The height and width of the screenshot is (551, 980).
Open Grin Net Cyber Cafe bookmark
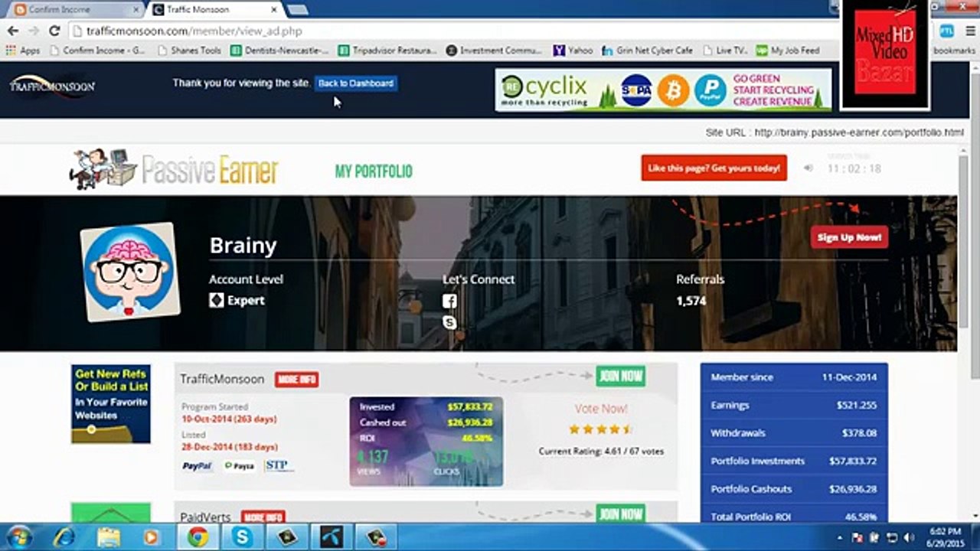point(647,51)
